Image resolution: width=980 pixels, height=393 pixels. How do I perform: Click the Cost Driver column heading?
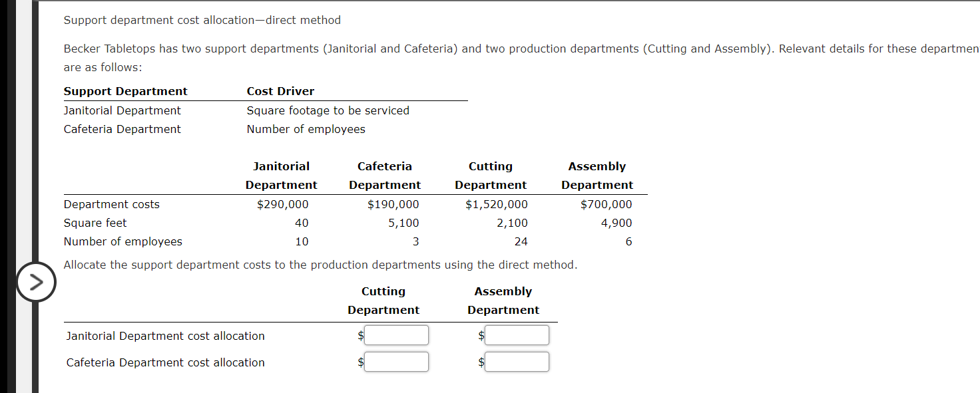[280, 91]
